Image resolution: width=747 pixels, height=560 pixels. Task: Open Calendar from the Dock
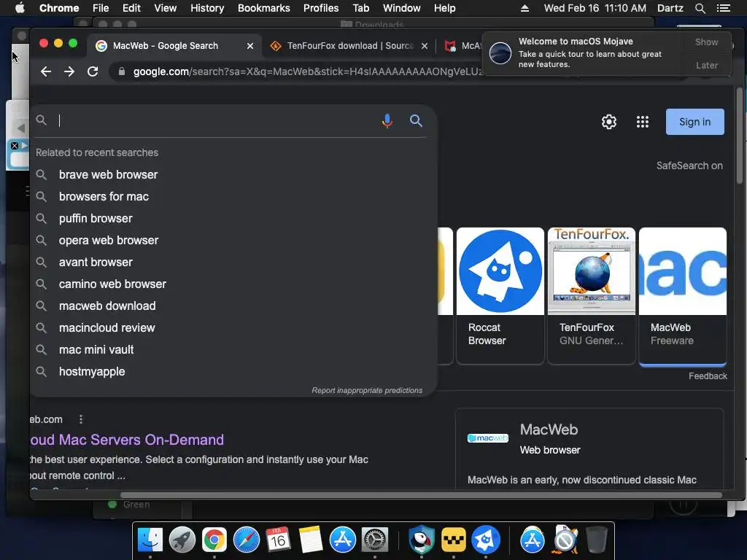[278, 540]
